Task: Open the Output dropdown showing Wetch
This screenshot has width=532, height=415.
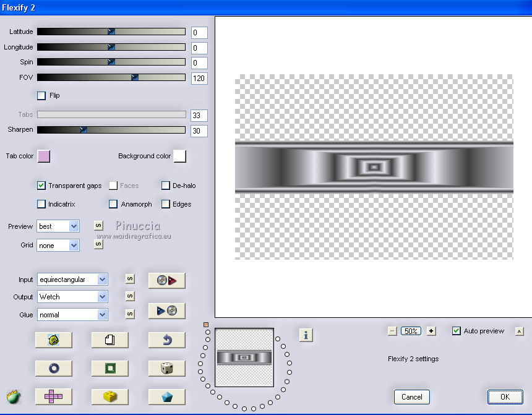Action: [x=72, y=297]
